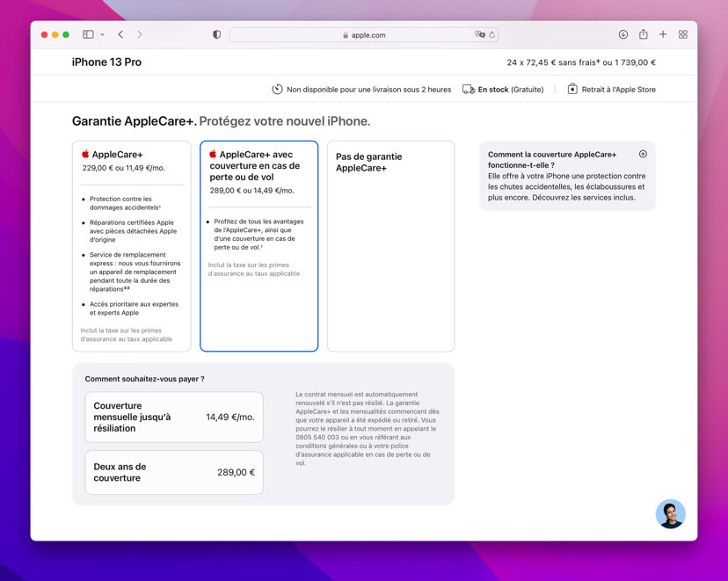The height and width of the screenshot is (581, 728).
Task: Click the sidebar toggle in Safari
Action: 86,34
